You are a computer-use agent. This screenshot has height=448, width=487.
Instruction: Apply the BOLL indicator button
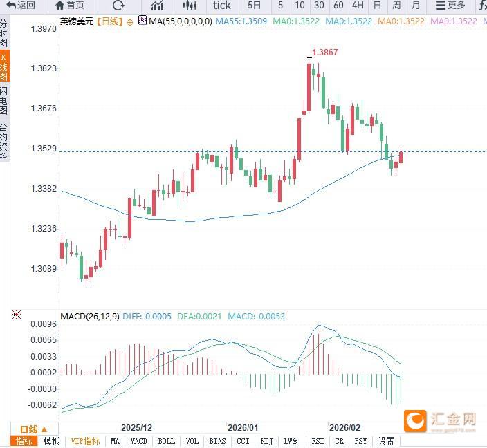[167, 441]
